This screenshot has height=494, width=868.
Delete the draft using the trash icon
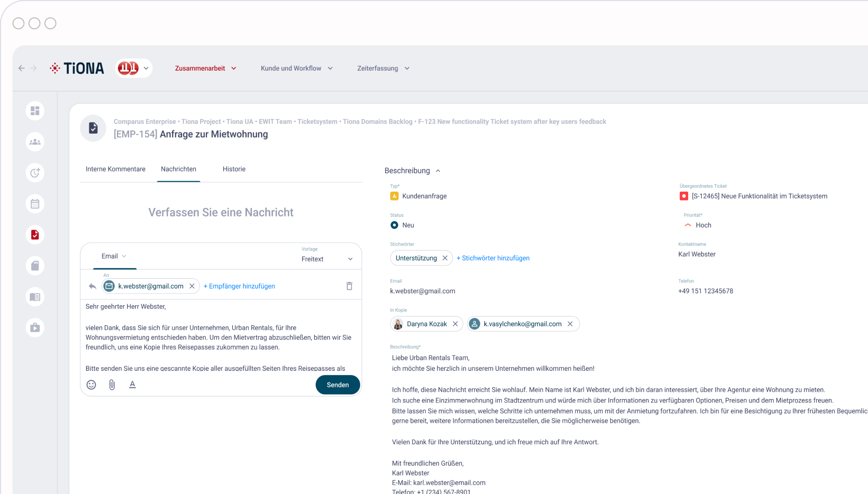[349, 286]
